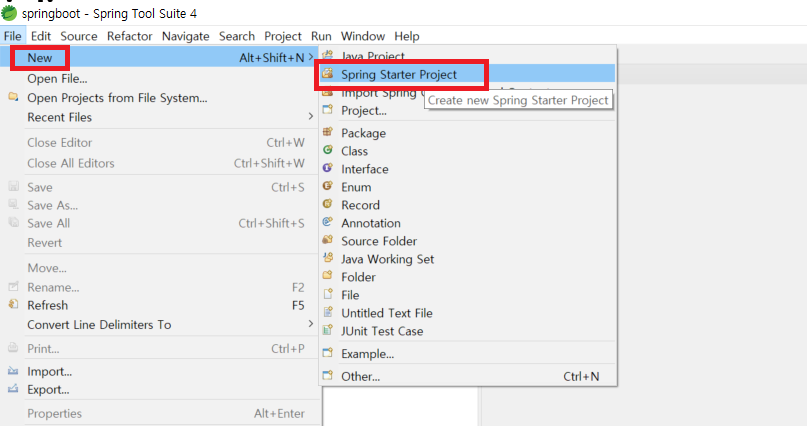Choose JUnit Test Case entry
The height and width of the screenshot is (426, 807).
(467, 331)
